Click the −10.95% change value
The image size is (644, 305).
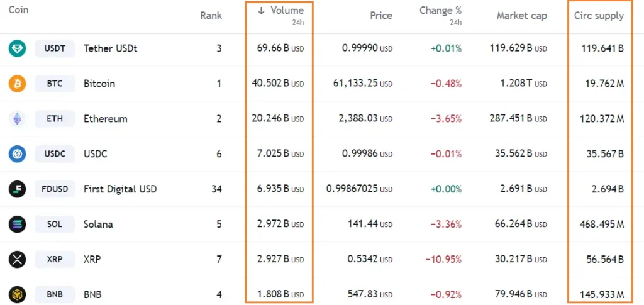443,260
